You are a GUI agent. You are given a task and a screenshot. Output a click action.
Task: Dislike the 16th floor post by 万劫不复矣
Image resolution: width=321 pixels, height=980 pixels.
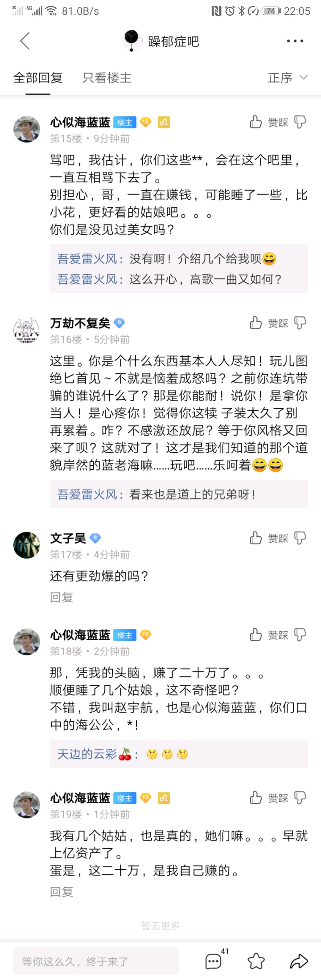(x=300, y=323)
